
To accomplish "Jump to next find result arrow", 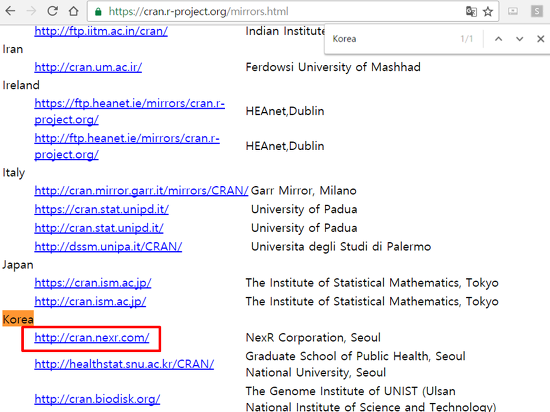I will point(519,39).
